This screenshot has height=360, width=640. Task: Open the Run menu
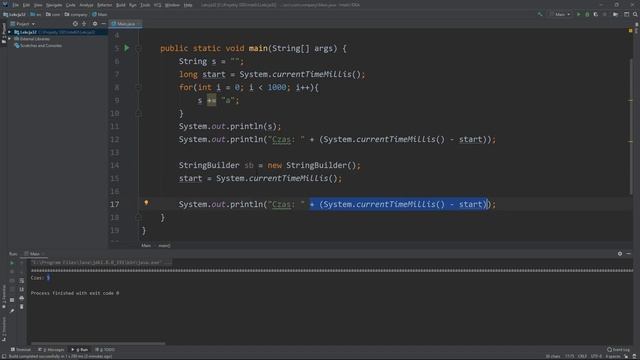[x=133, y=5]
